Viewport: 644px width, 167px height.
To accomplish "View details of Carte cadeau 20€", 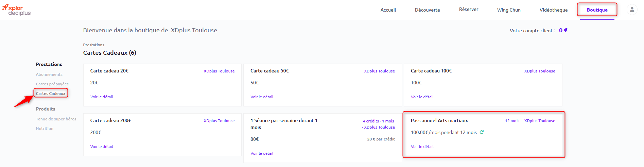I will [x=102, y=97].
